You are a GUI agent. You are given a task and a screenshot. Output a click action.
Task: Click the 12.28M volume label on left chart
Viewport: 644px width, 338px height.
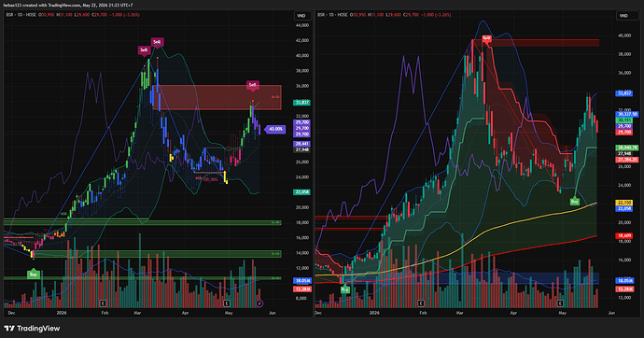click(x=302, y=289)
